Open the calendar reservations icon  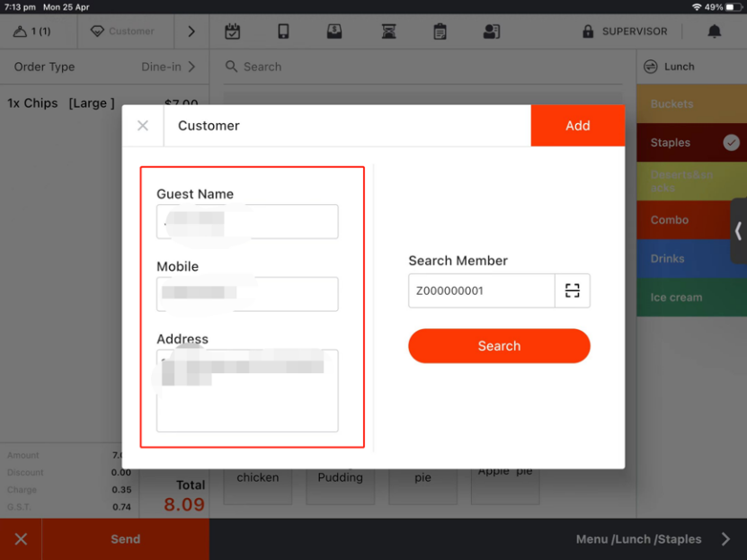[233, 31]
